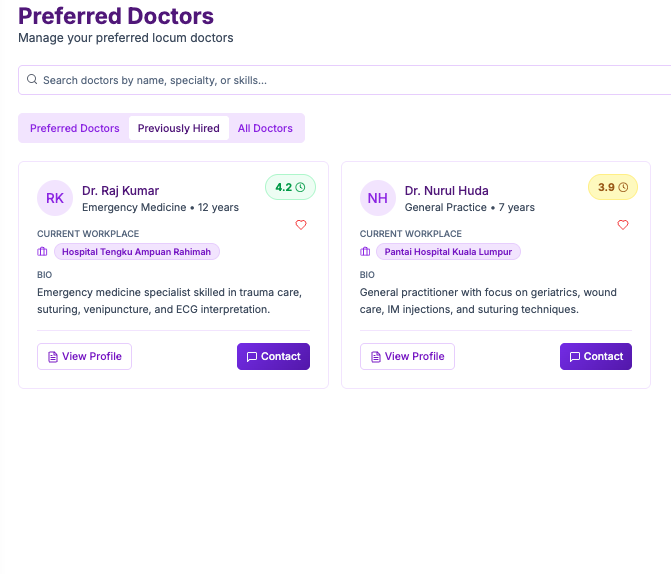Click Raj Kumar's bio about trauma care

click(x=169, y=301)
